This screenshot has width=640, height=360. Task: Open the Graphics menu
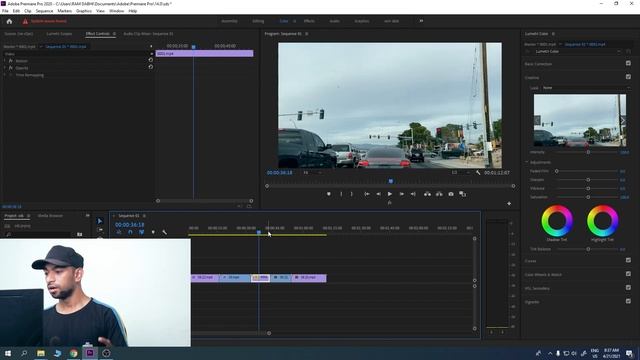(x=84, y=11)
